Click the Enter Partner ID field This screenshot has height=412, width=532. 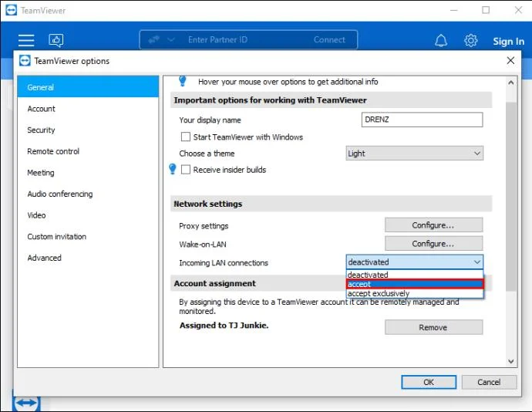217,40
